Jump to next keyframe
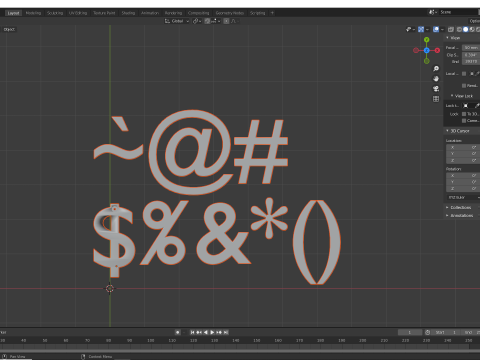 (219, 332)
